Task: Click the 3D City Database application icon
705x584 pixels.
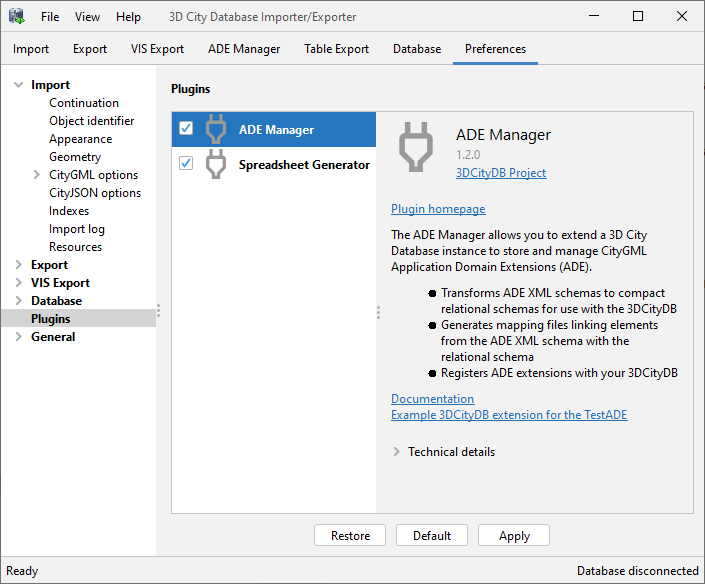Action: pyautogui.click(x=17, y=17)
